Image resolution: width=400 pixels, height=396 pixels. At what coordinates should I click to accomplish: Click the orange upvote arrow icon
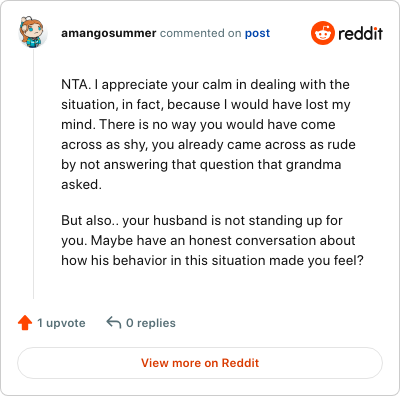pyautogui.click(x=25, y=323)
